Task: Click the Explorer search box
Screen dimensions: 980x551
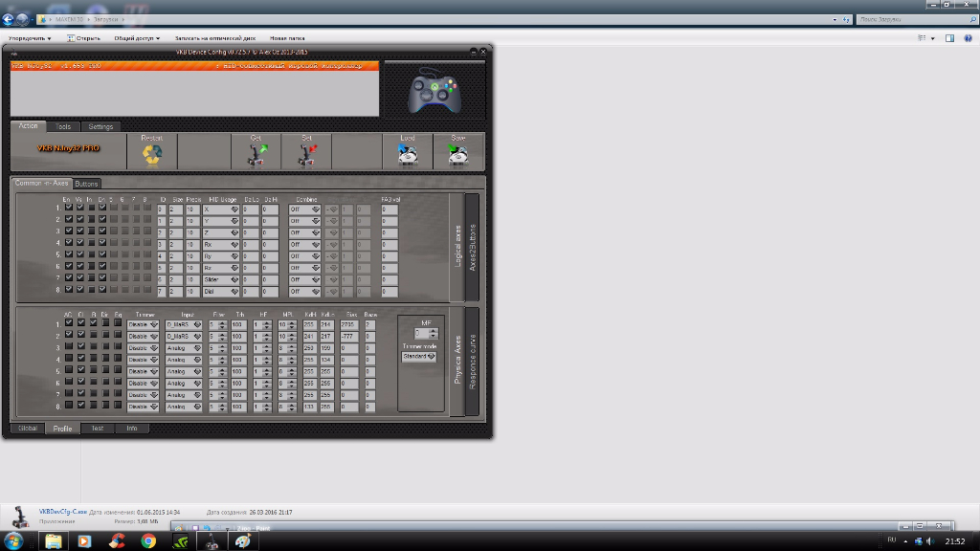Action: [x=917, y=19]
